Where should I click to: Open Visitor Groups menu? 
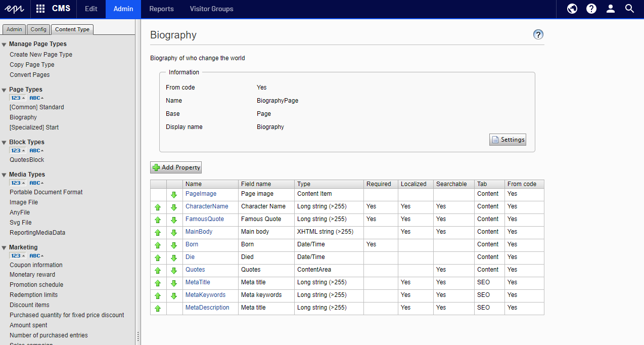click(212, 9)
